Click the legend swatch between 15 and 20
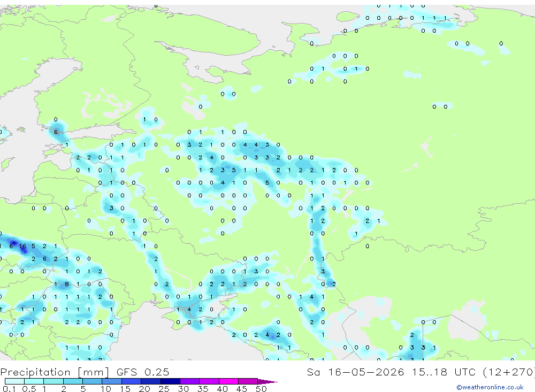This screenshot has width=535, height=392. tap(132, 381)
